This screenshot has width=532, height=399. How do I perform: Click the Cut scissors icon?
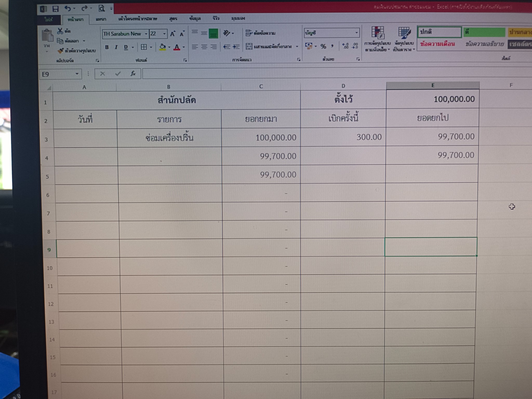[60, 31]
